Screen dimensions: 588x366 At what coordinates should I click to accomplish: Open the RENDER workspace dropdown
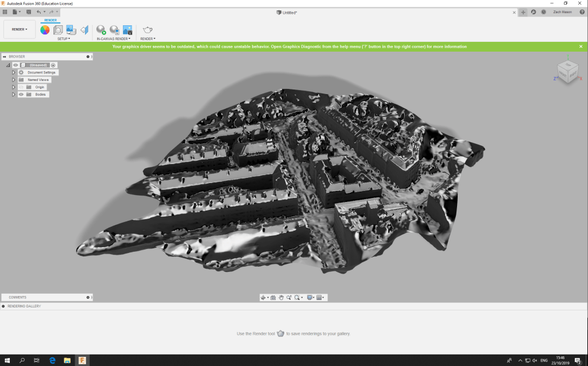pyautogui.click(x=20, y=29)
